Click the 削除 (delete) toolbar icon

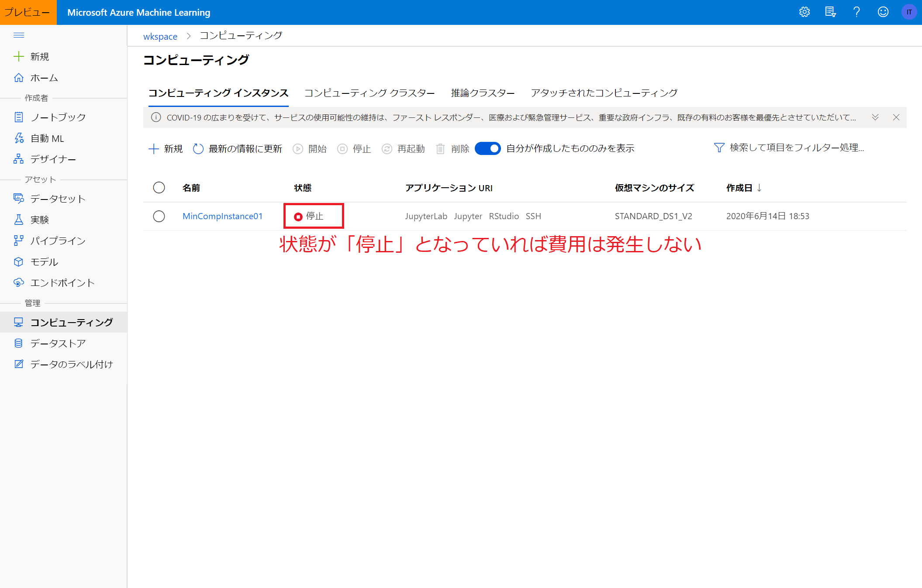point(440,148)
